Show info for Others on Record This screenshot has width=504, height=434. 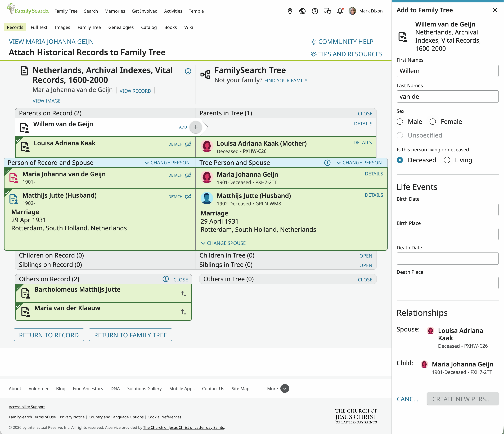(166, 279)
